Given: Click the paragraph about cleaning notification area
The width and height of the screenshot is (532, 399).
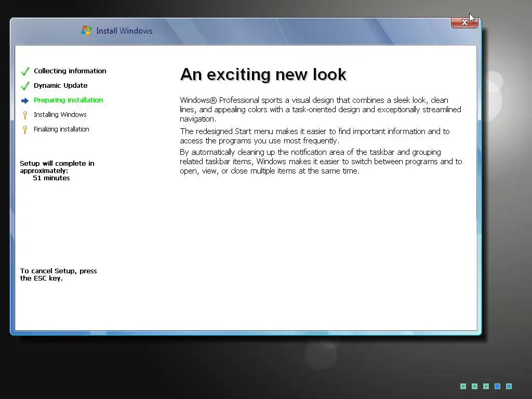Looking at the screenshot, I should pyautogui.click(x=321, y=162).
